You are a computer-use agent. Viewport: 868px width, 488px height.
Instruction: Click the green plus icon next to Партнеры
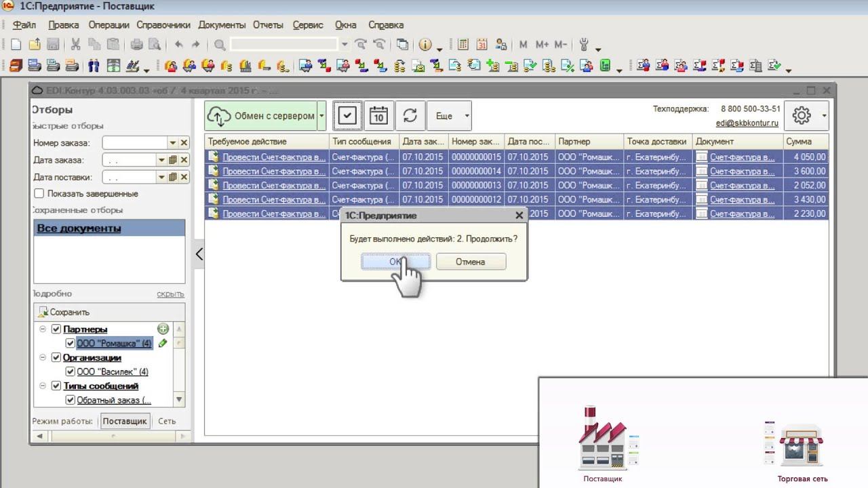(x=163, y=329)
